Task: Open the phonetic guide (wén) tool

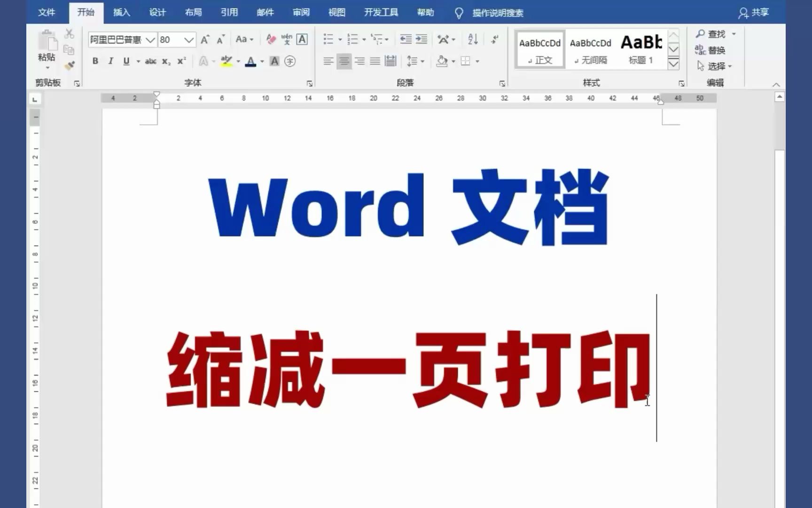Action: (x=287, y=39)
